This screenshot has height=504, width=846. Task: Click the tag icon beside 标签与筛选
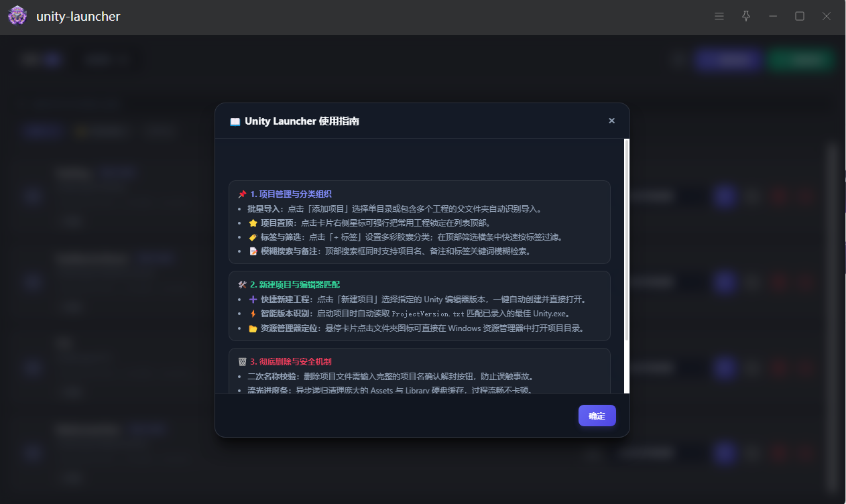click(253, 237)
